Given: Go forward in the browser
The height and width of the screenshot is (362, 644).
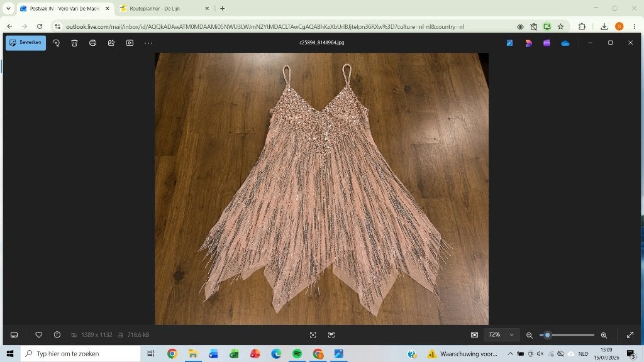Looking at the screenshot, I should point(25,26).
